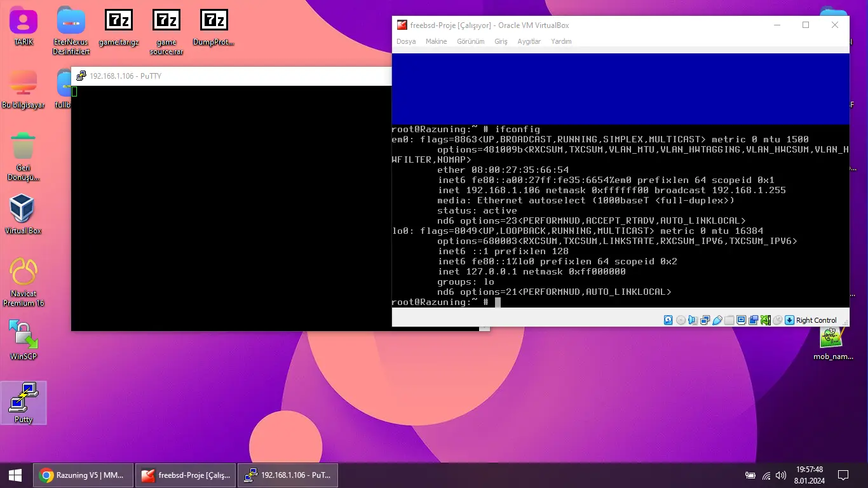
Task: Select the Bu bilgisayar desktop icon
Action: click(24, 89)
